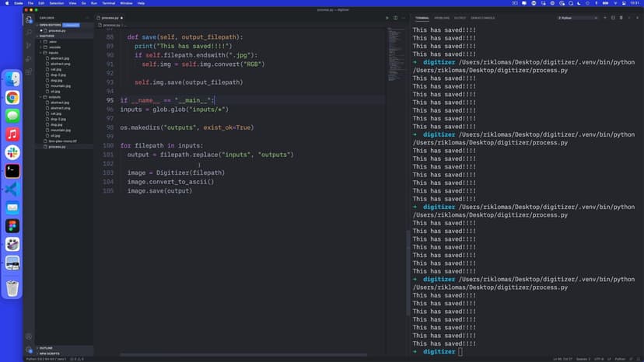Expand the Outline section
The image size is (644, 362).
point(46,348)
